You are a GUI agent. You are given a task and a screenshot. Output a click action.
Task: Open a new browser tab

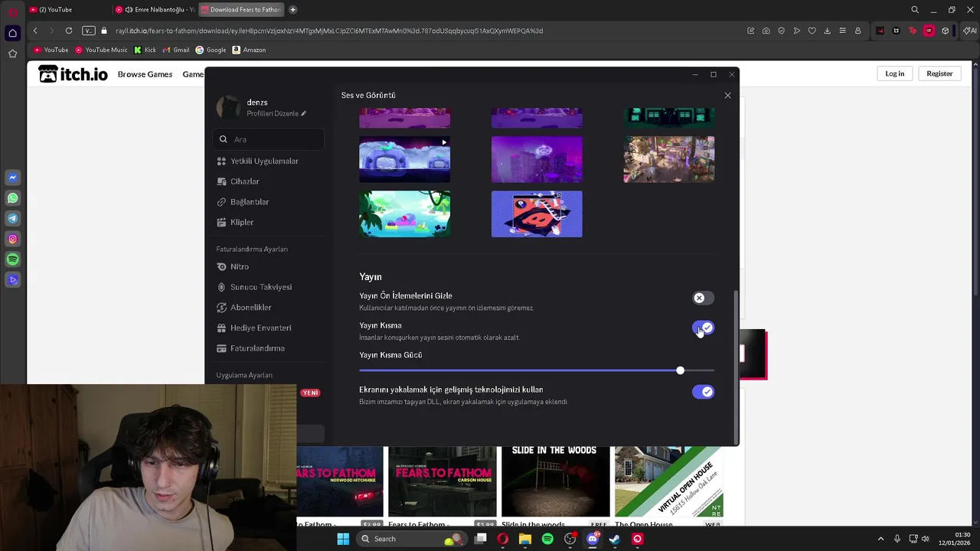[292, 9]
